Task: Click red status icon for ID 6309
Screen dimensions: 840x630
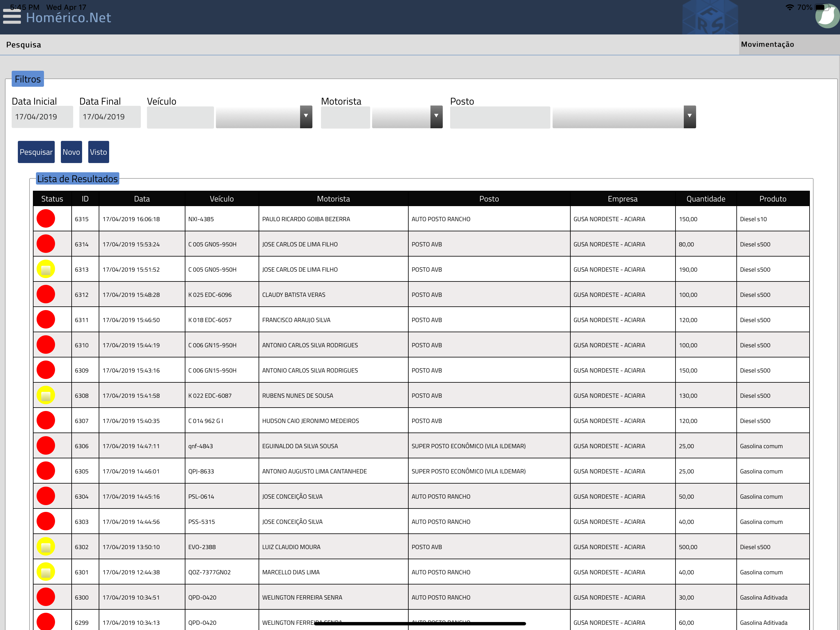Action: 46,370
